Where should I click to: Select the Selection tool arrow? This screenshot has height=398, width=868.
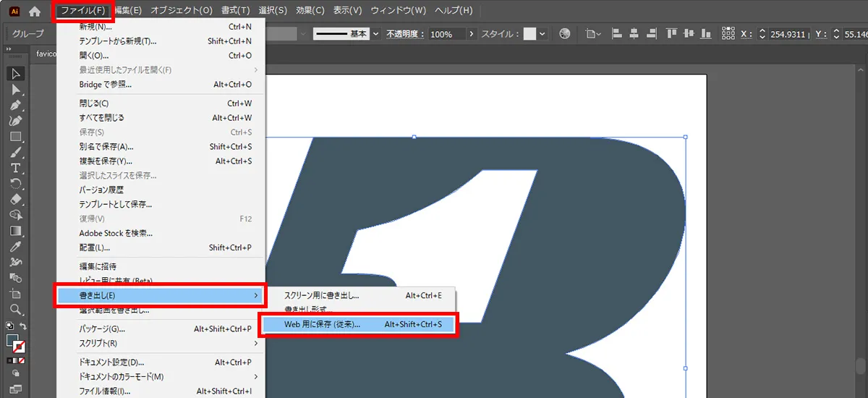(x=16, y=74)
